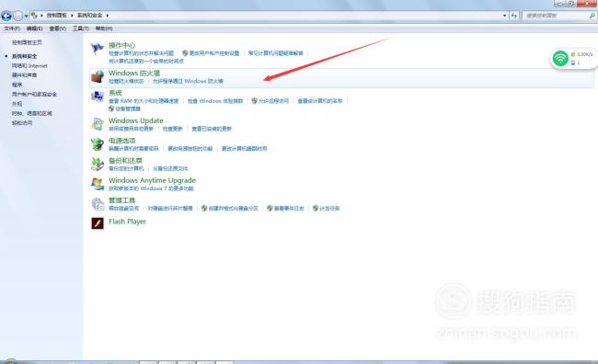Image resolution: width=598 pixels, height=364 pixels.
Task: Click the shield icon beside Device Manager link
Action: click(x=111, y=108)
